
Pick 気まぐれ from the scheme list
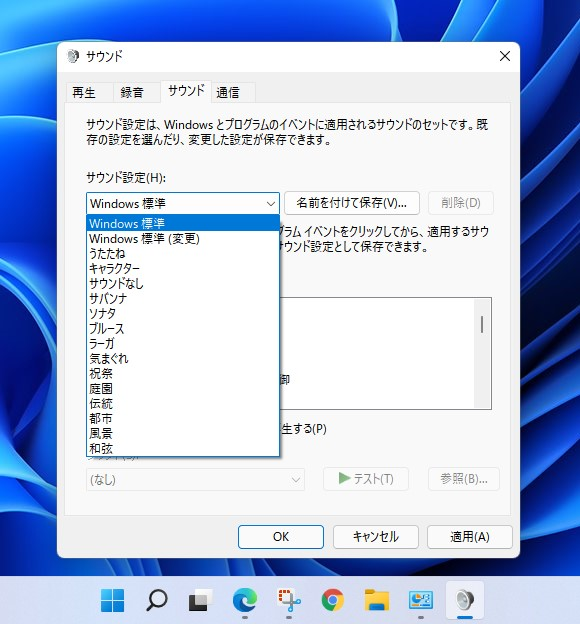[183, 359]
